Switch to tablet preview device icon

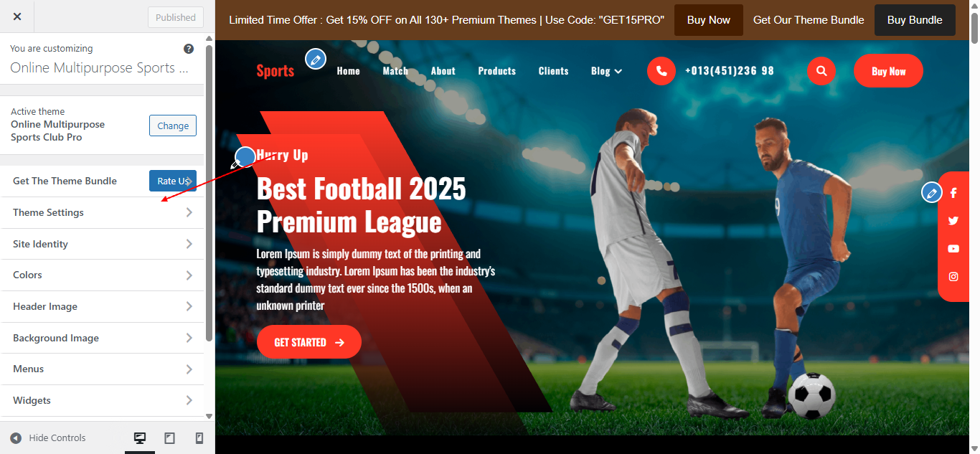[170, 438]
